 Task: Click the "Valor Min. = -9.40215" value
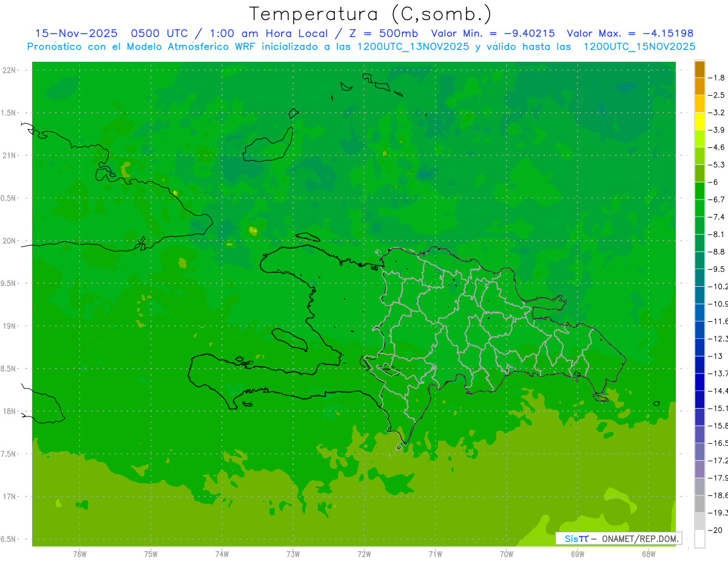[x=493, y=33]
